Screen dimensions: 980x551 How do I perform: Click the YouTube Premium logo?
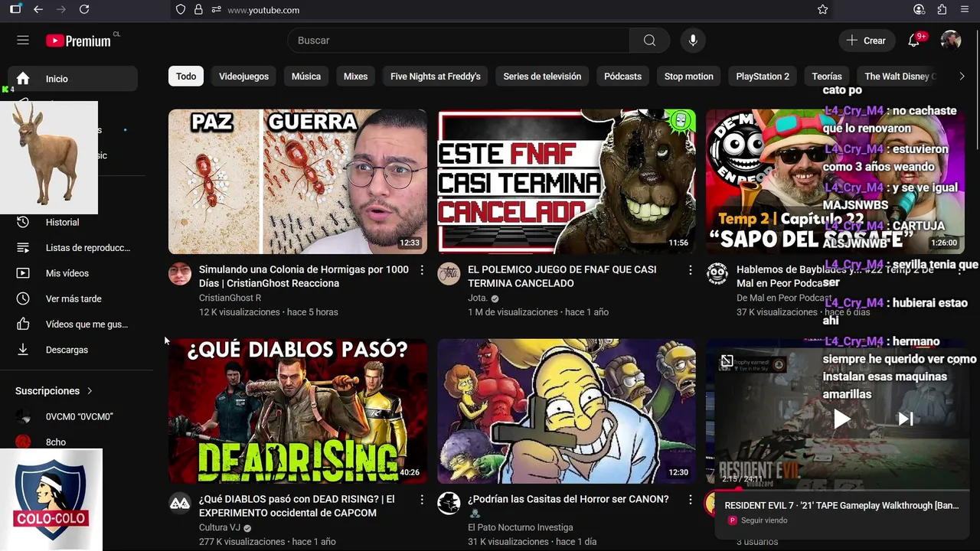78,41
